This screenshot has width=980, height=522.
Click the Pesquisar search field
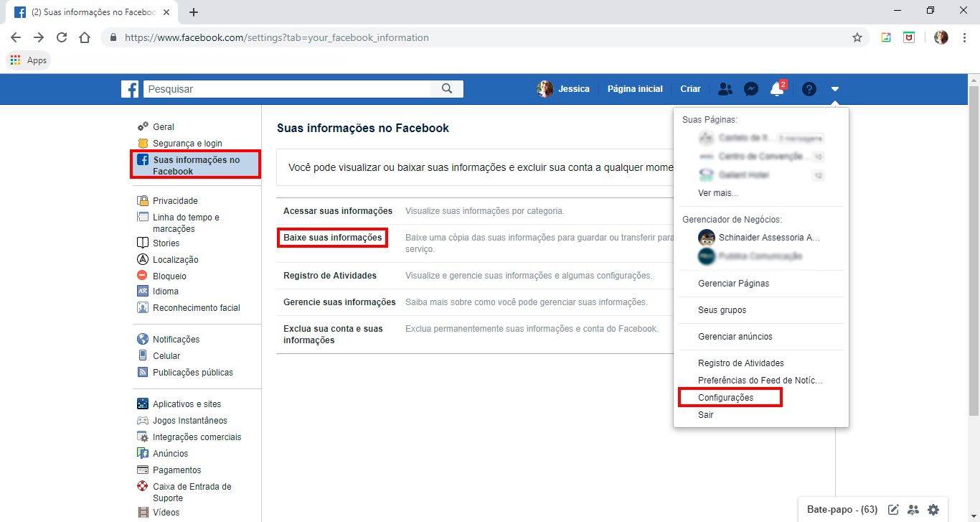coord(287,89)
